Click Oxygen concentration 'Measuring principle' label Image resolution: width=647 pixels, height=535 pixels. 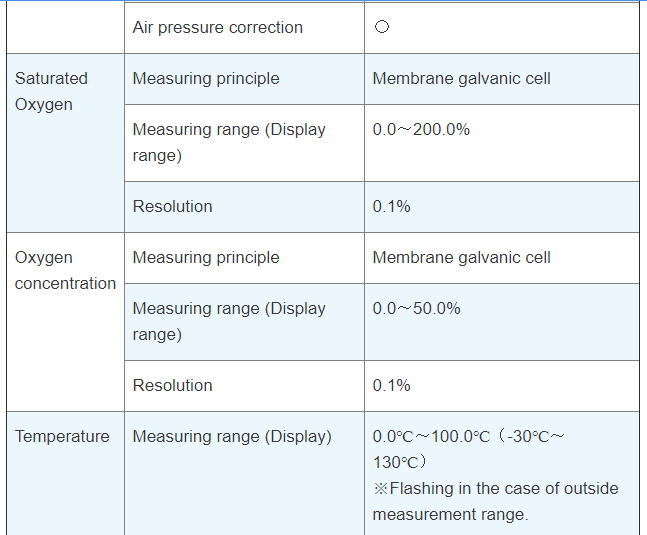206,257
